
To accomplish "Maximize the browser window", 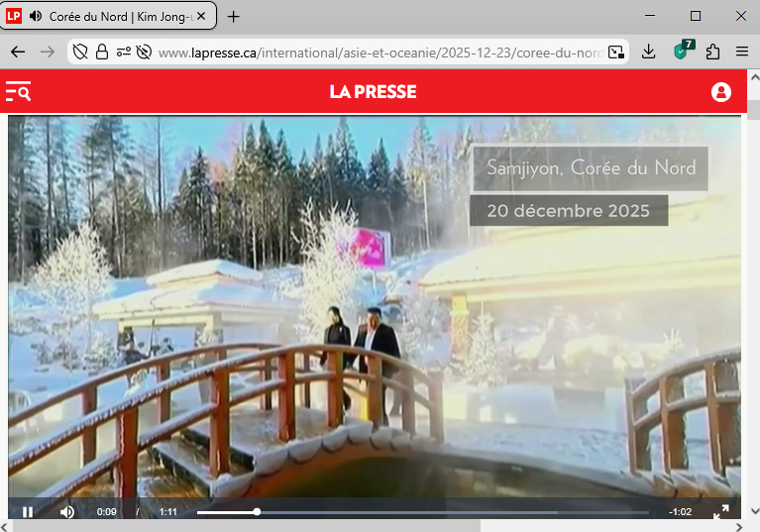I will coord(696,16).
